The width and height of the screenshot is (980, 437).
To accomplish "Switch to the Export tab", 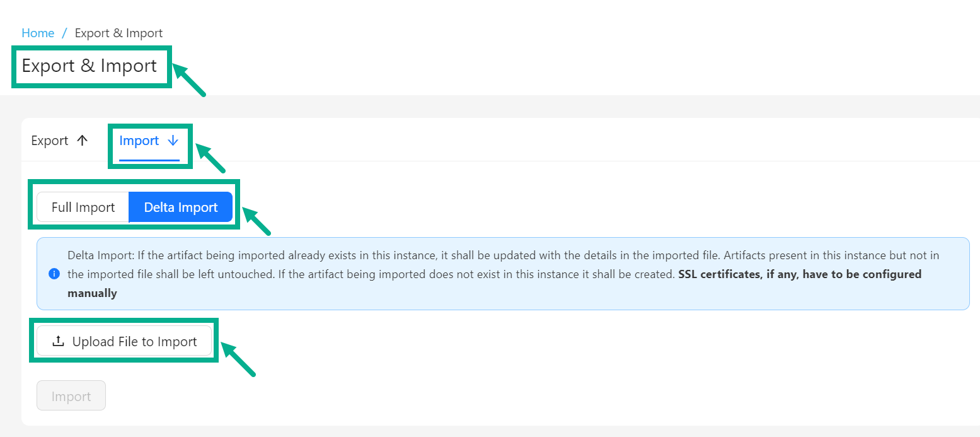I will point(50,141).
